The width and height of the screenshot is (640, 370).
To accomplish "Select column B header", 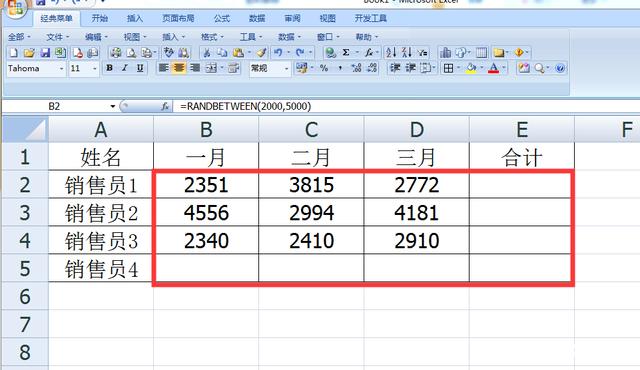I will point(206,130).
